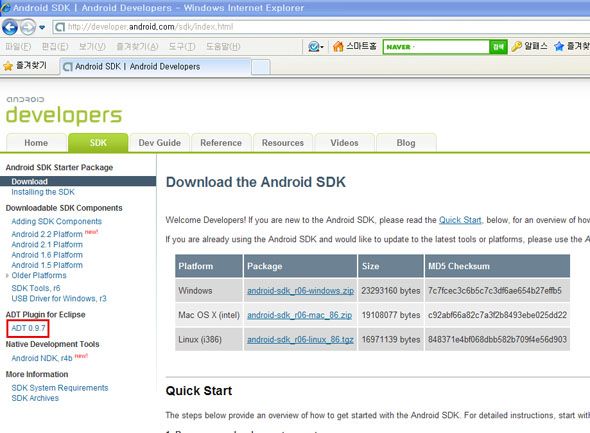Image resolution: width=590 pixels, height=433 pixels.
Task: Download android-sdk_r06-linux_86.tgz
Action: (x=300, y=339)
